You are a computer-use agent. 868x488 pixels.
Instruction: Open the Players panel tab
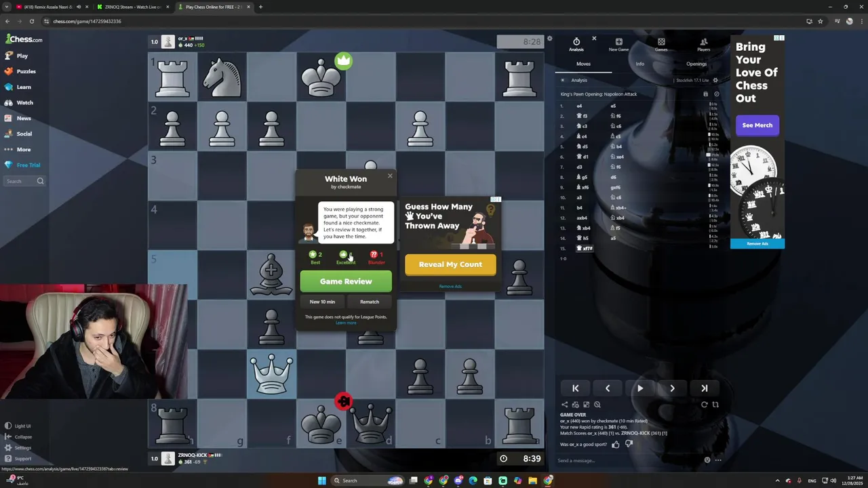click(704, 45)
